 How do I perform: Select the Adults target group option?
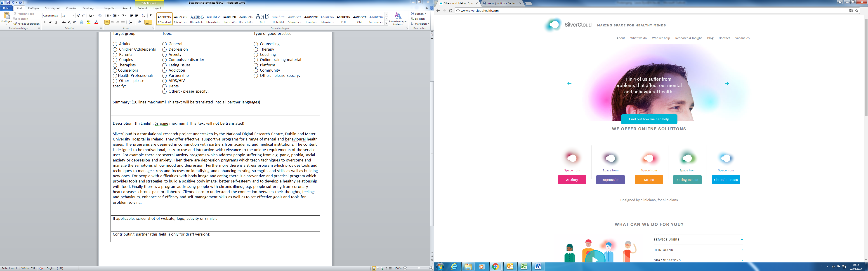(x=115, y=44)
